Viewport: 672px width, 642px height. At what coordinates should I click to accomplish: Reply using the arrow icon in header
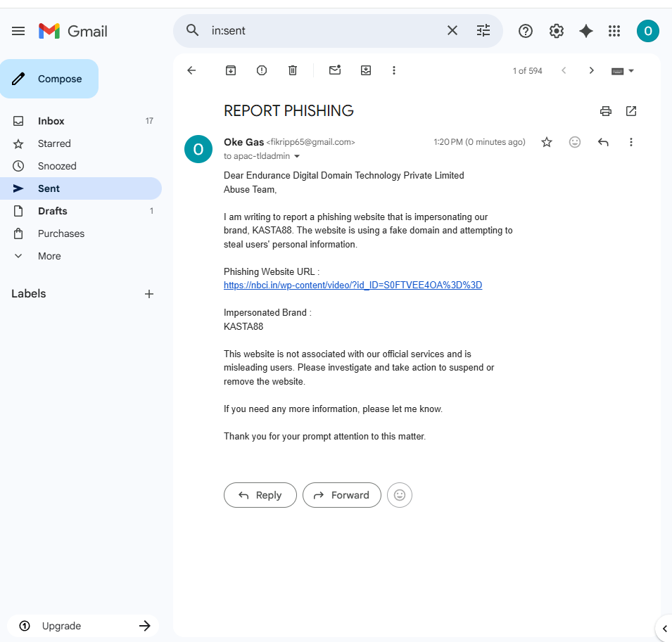click(x=603, y=142)
